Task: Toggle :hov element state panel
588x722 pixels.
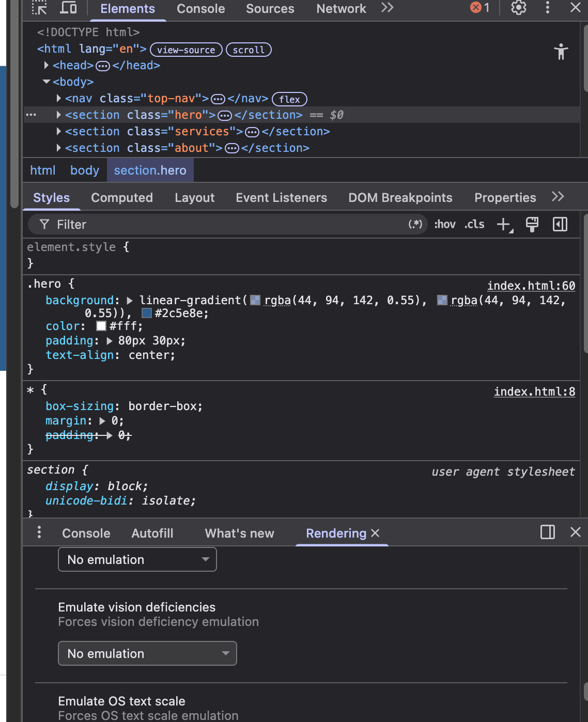Action: [x=445, y=224]
